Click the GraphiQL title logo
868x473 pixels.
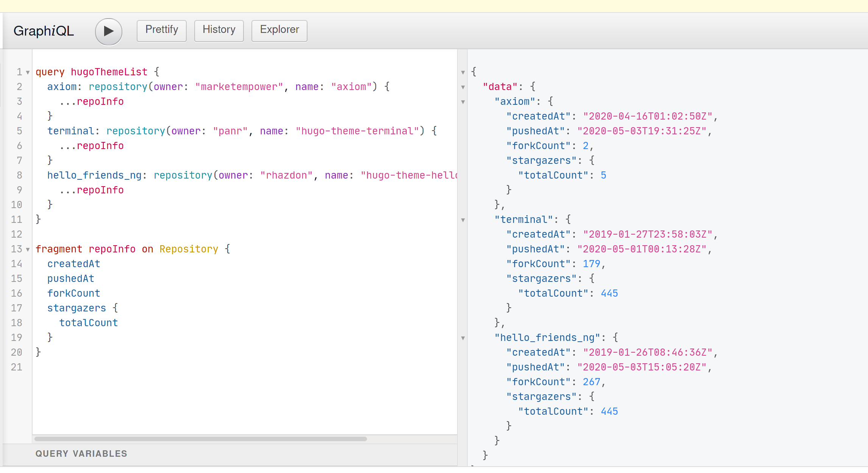pos(44,31)
